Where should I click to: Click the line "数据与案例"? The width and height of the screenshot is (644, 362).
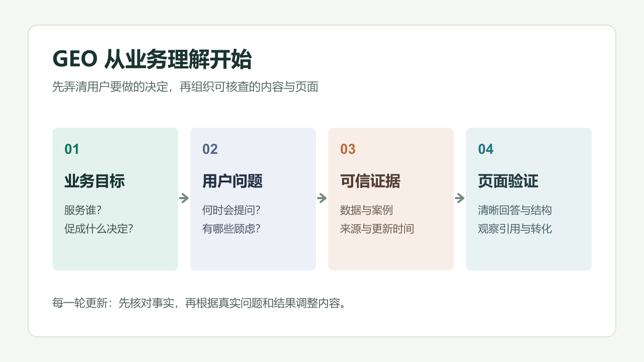pos(366,210)
